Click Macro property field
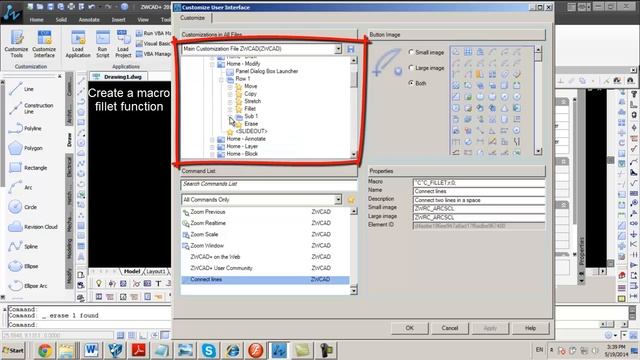The width and height of the screenshot is (640, 360). point(479,183)
